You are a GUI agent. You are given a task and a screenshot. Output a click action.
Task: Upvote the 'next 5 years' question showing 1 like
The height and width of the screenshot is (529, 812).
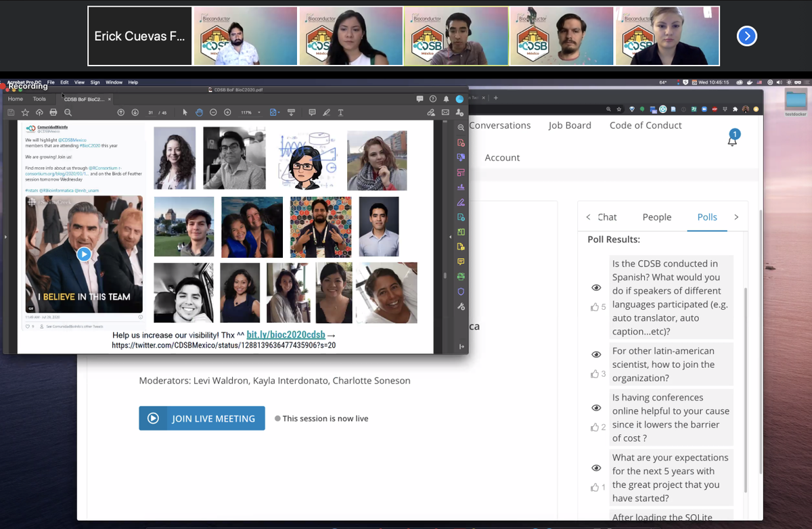pyautogui.click(x=595, y=487)
